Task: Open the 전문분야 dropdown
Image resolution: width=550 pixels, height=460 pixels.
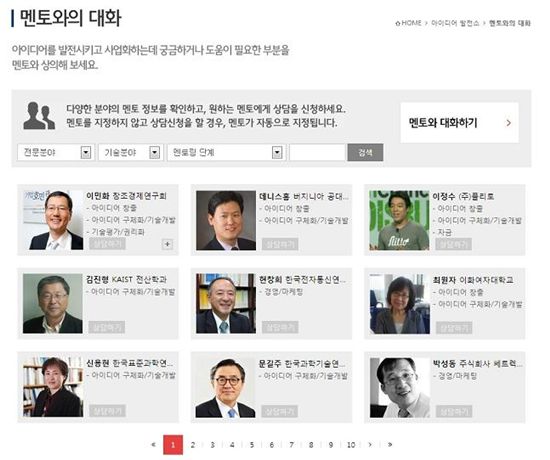Action: point(55,153)
